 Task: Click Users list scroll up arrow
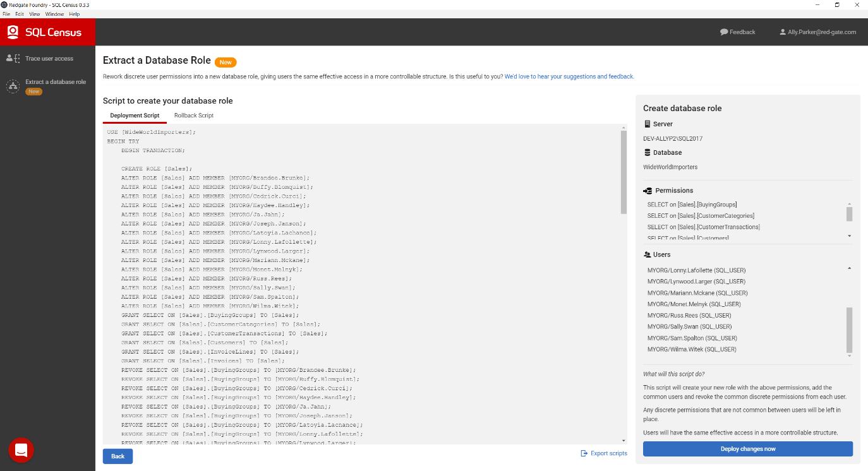[x=849, y=268]
